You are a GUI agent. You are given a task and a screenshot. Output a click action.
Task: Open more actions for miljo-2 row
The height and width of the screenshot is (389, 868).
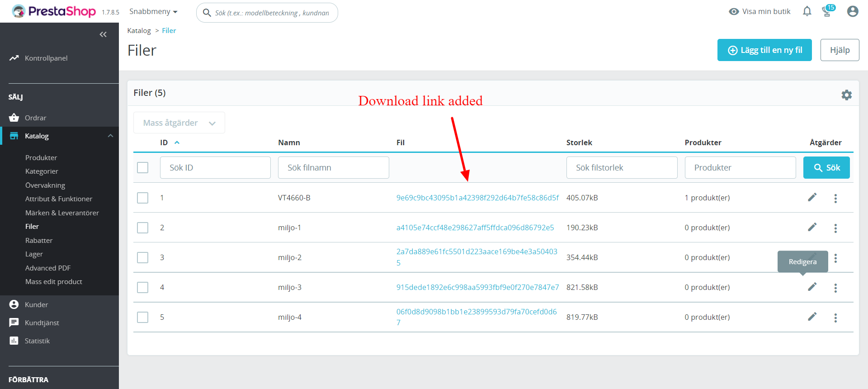835,258
